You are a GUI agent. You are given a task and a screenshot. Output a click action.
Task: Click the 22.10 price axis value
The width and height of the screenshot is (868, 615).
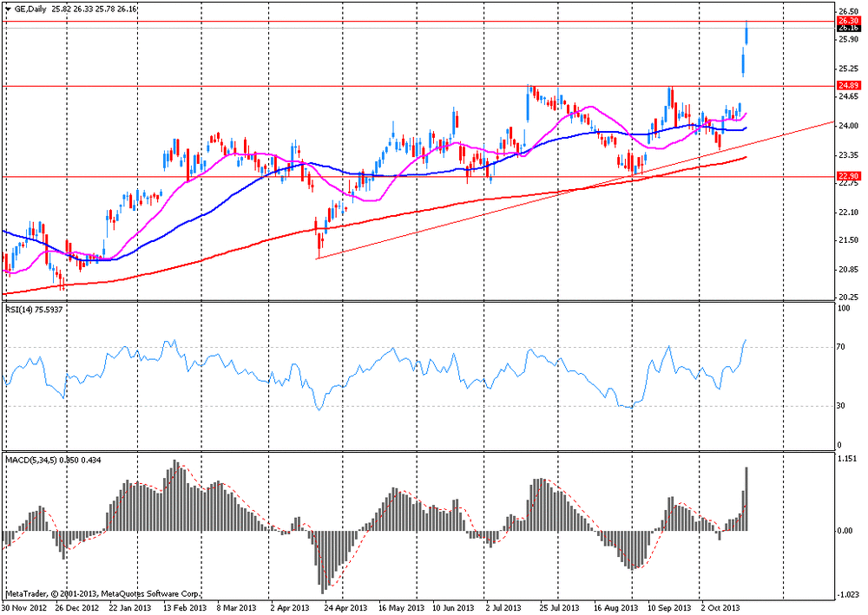[848, 213]
